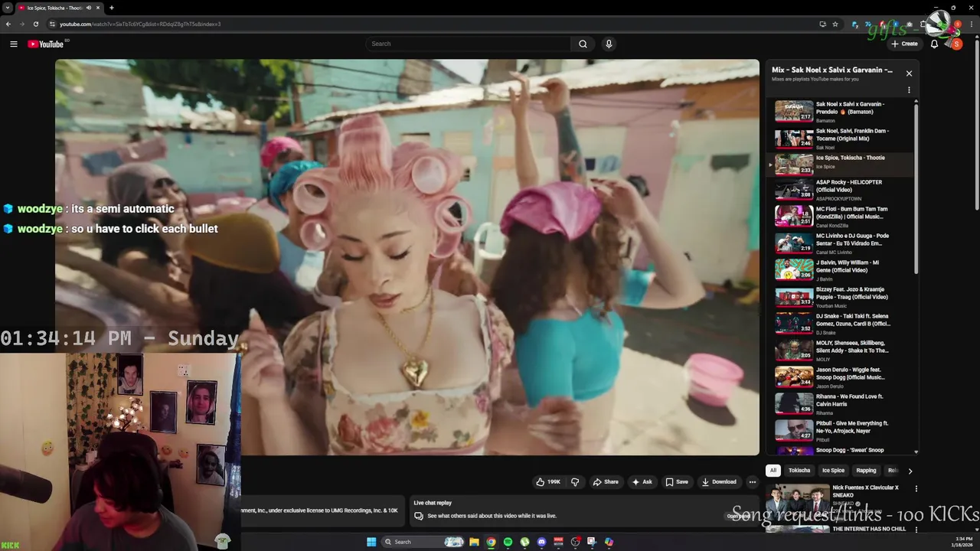Start voice search with microphone icon
The image size is (980, 551).
[x=609, y=44]
